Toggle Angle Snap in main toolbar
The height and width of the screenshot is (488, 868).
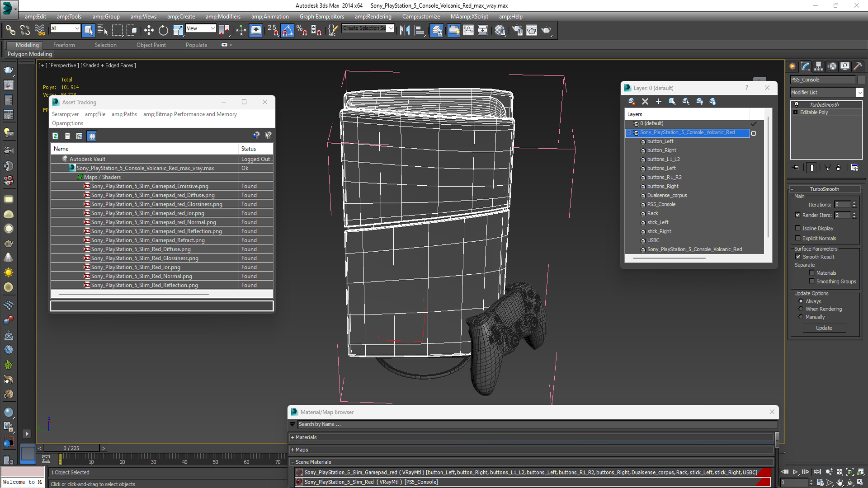pos(287,30)
